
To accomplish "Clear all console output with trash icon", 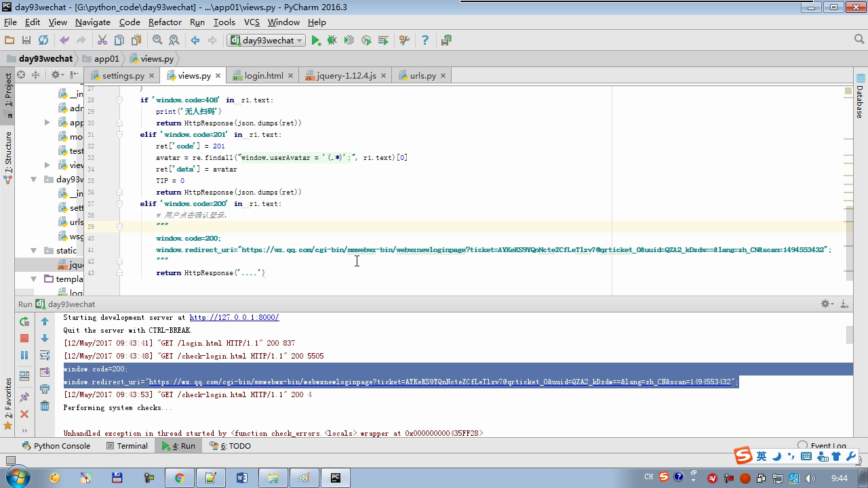I will [45, 406].
